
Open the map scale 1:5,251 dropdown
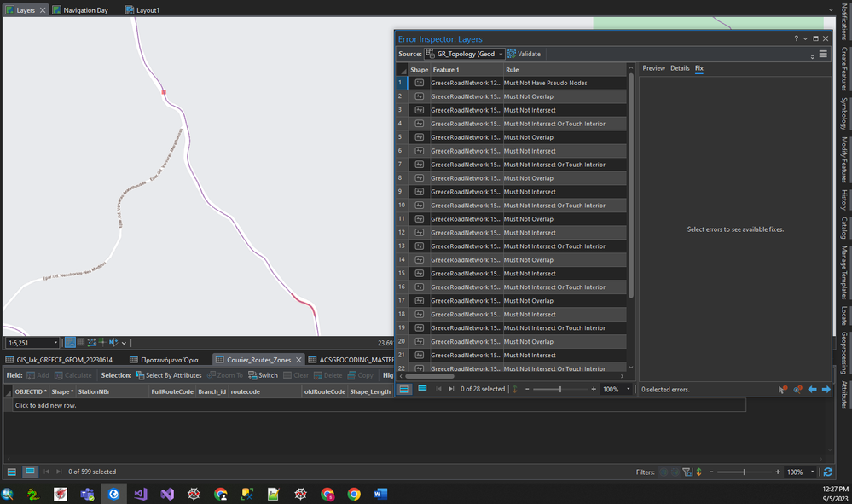pos(56,343)
